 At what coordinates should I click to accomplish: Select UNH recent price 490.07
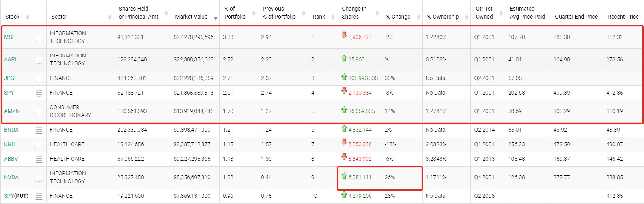[614, 144]
